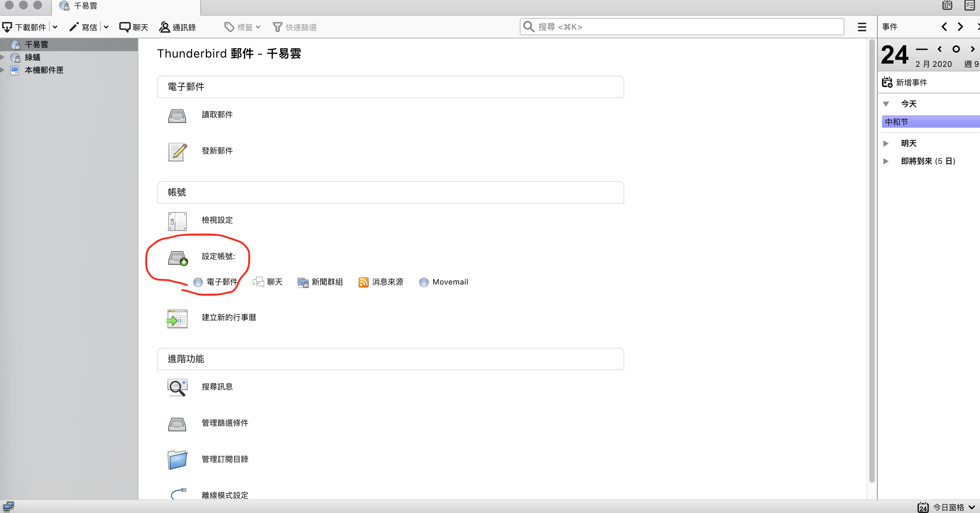Open the 下載郵件 dropdown arrow
This screenshot has width=980, height=513.
(x=55, y=27)
